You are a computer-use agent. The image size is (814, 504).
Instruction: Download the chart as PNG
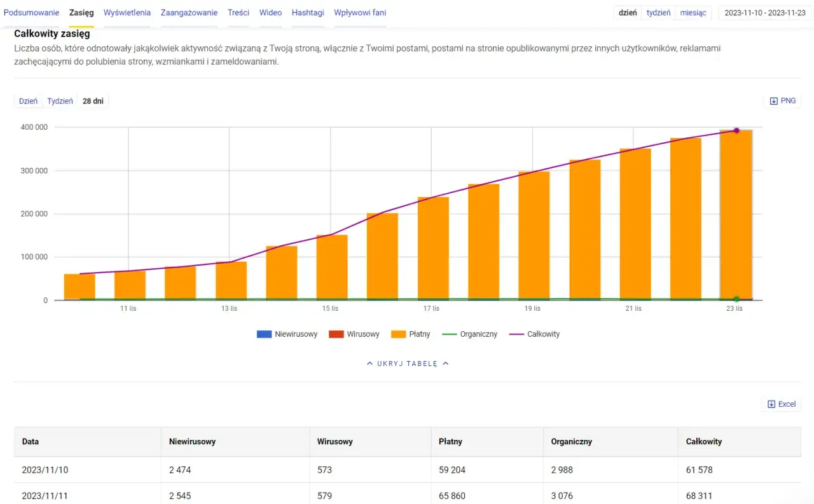point(782,101)
